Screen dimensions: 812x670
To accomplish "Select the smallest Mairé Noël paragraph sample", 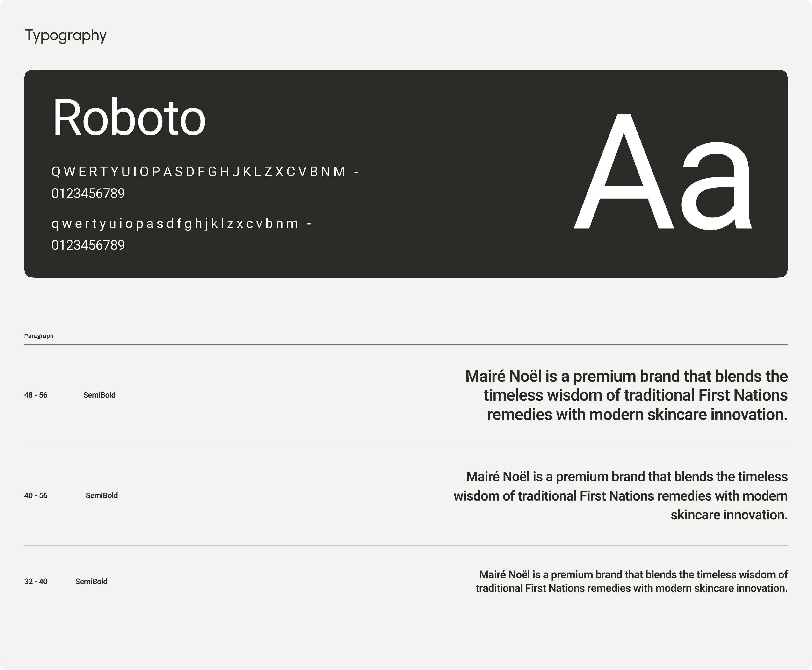I will pyautogui.click(x=631, y=582).
